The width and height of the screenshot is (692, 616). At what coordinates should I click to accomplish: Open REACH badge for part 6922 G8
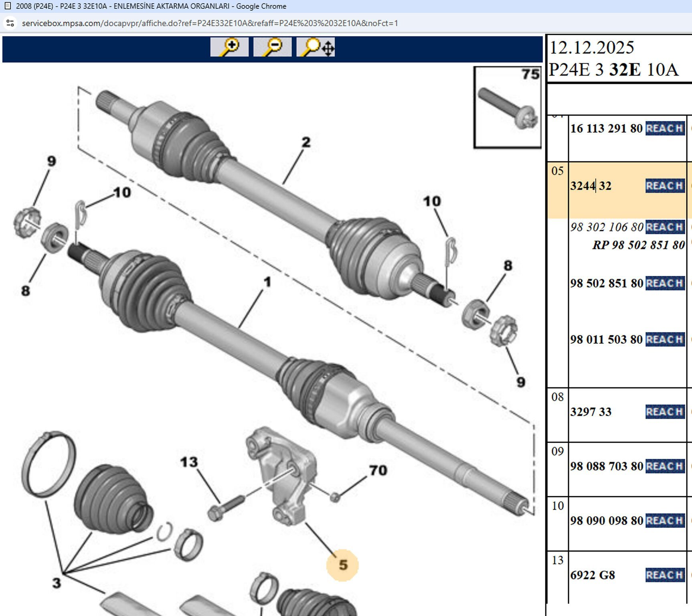[x=665, y=575]
